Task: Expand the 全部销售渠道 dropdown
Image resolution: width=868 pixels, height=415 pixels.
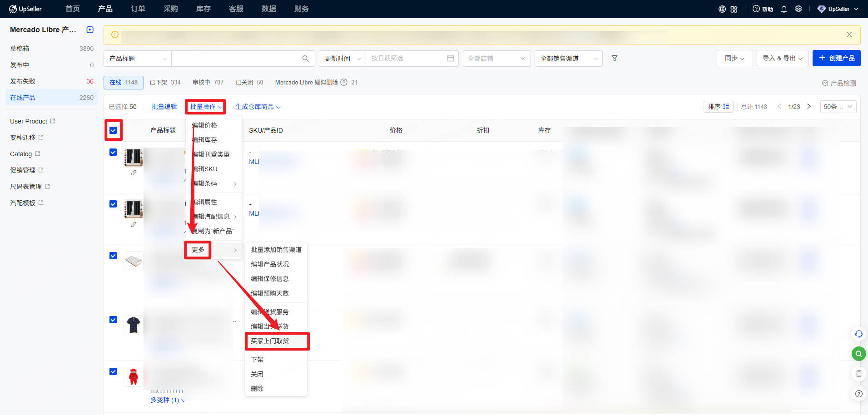Action: (x=568, y=59)
